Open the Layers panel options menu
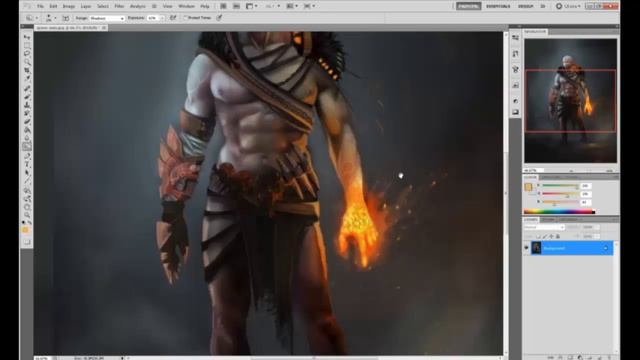640x360 pixels. pyautogui.click(x=616, y=220)
